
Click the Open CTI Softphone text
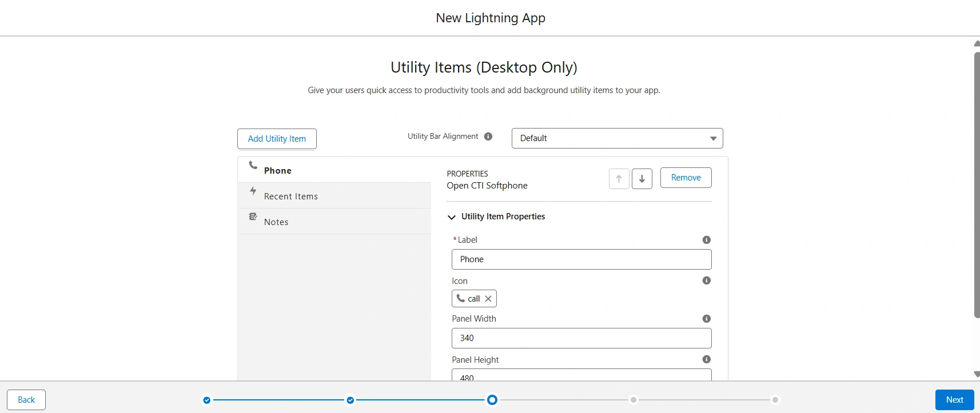click(x=487, y=186)
